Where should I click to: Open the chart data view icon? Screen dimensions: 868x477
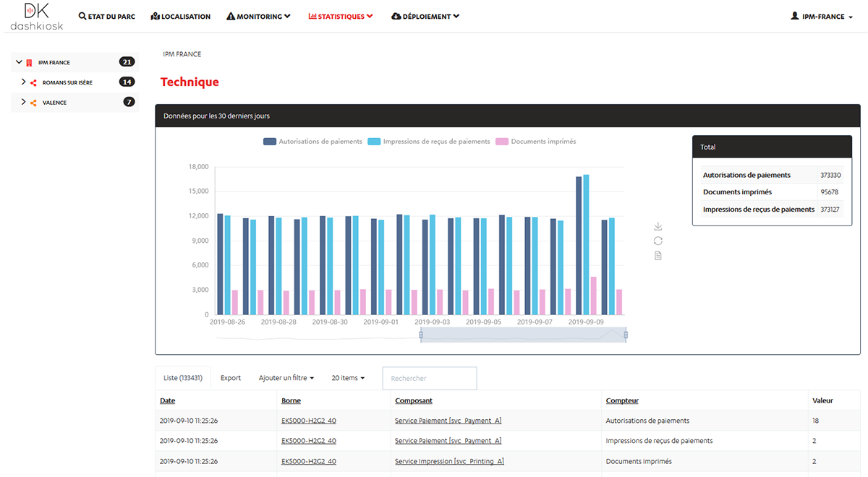coord(658,254)
